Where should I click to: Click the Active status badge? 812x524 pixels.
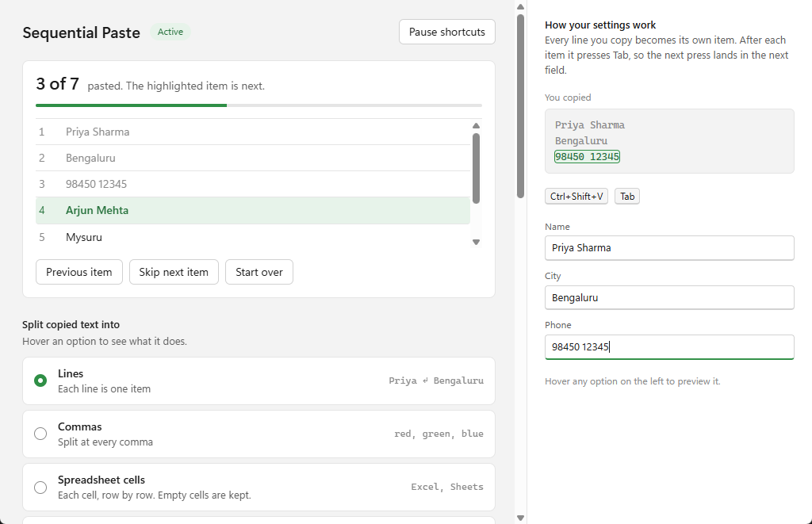170,32
